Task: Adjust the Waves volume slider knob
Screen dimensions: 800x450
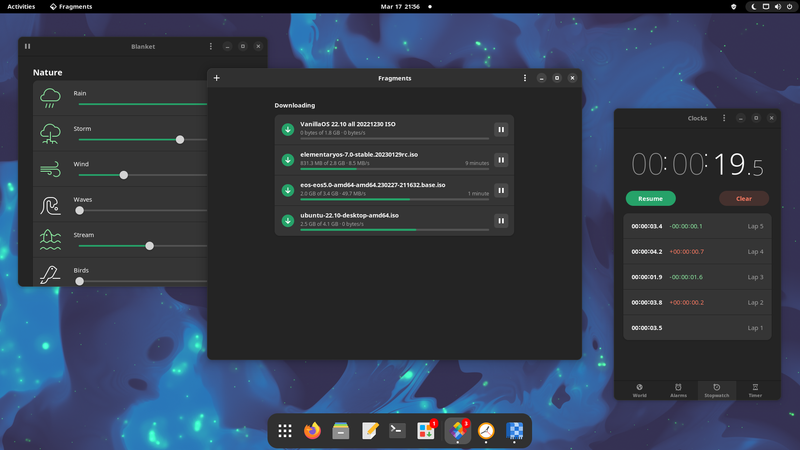Action: click(80, 211)
